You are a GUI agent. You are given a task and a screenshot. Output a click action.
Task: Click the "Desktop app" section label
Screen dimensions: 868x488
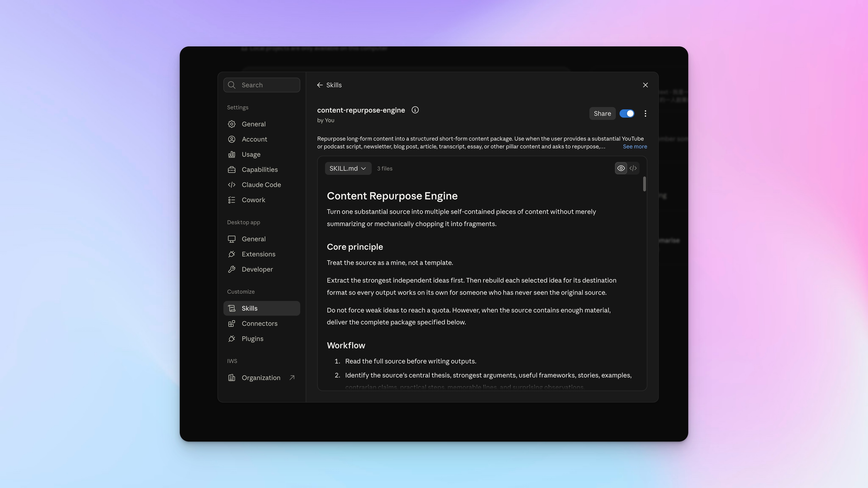coord(243,222)
